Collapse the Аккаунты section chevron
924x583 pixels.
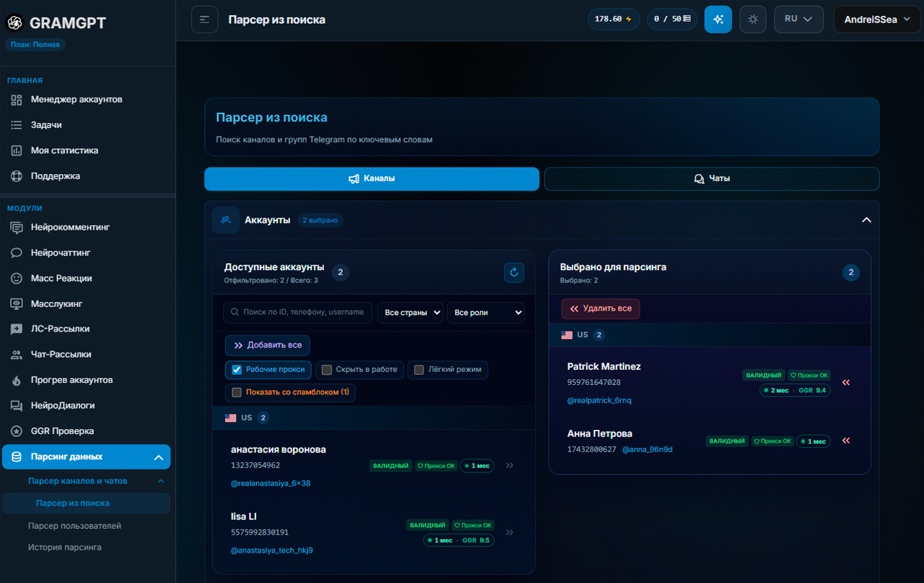(x=867, y=220)
